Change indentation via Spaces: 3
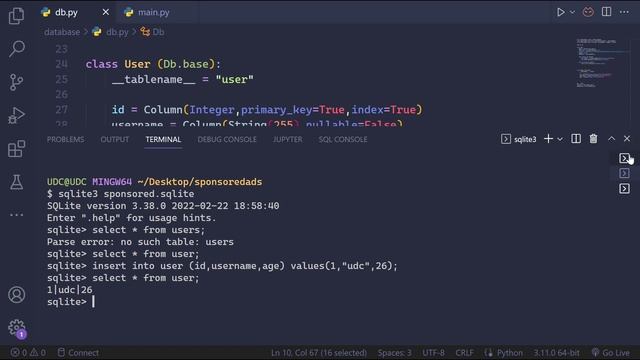Screen dimensions: 640x360 tap(394, 352)
